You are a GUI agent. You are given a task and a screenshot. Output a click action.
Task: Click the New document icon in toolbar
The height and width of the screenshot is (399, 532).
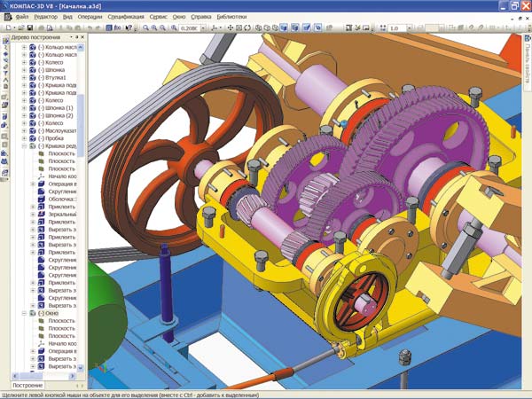click(x=7, y=28)
